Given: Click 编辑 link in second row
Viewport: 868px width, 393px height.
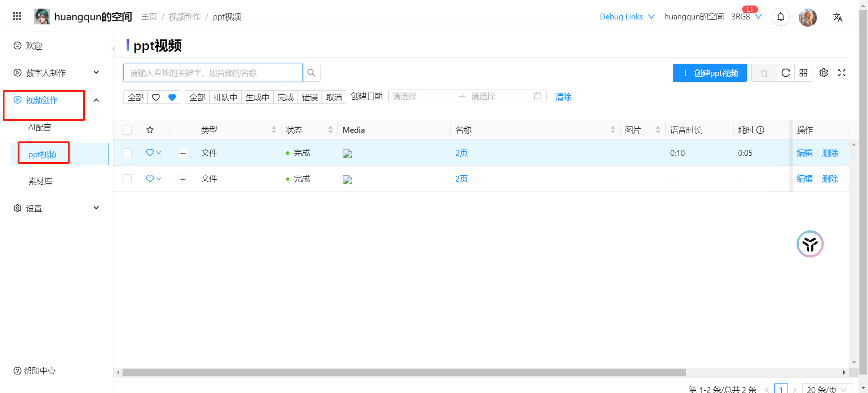Looking at the screenshot, I should 804,179.
